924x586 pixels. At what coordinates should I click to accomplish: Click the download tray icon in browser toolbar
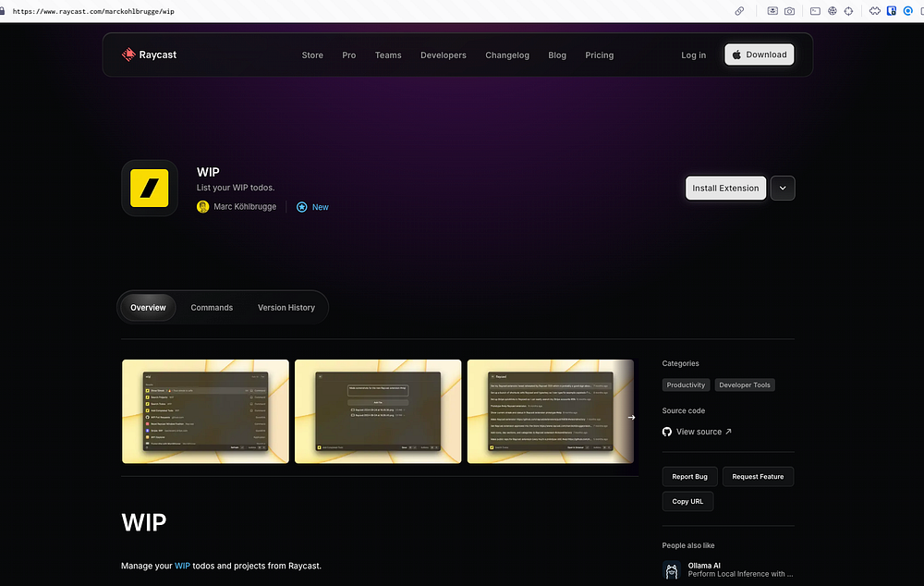772,10
